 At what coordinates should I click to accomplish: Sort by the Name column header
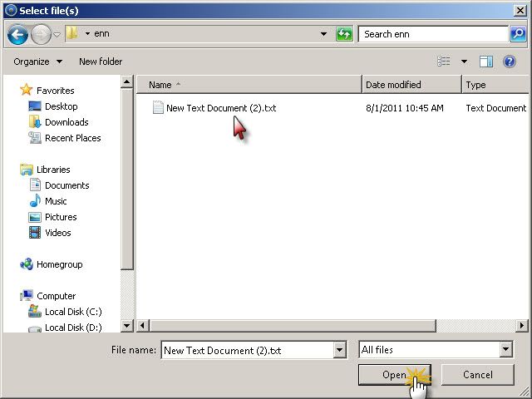click(249, 85)
